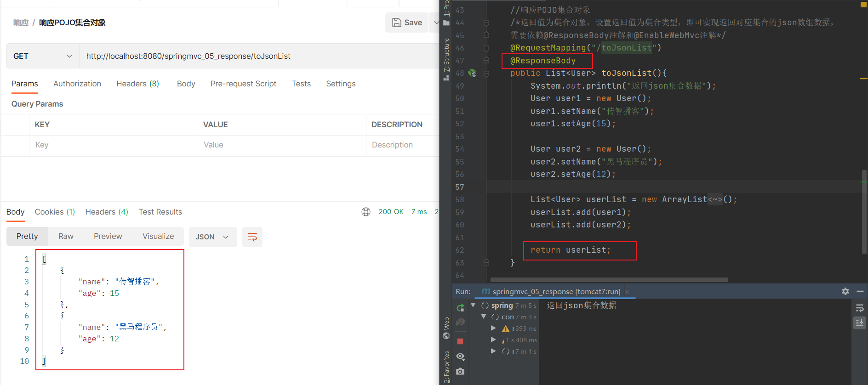Toggle code fold marker at line 46
This screenshot has width=868, height=385.
click(x=486, y=48)
